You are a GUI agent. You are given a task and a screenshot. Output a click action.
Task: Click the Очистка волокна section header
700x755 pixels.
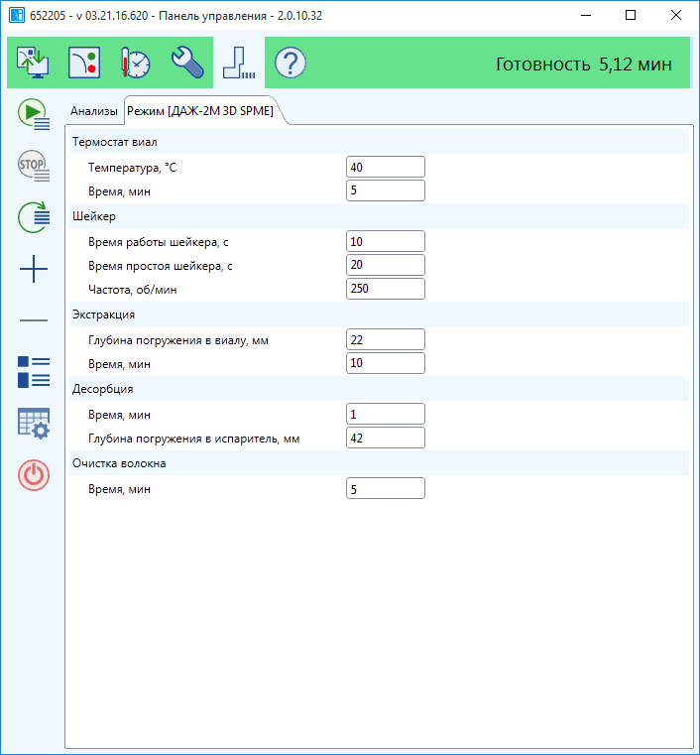pyautogui.click(x=379, y=463)
